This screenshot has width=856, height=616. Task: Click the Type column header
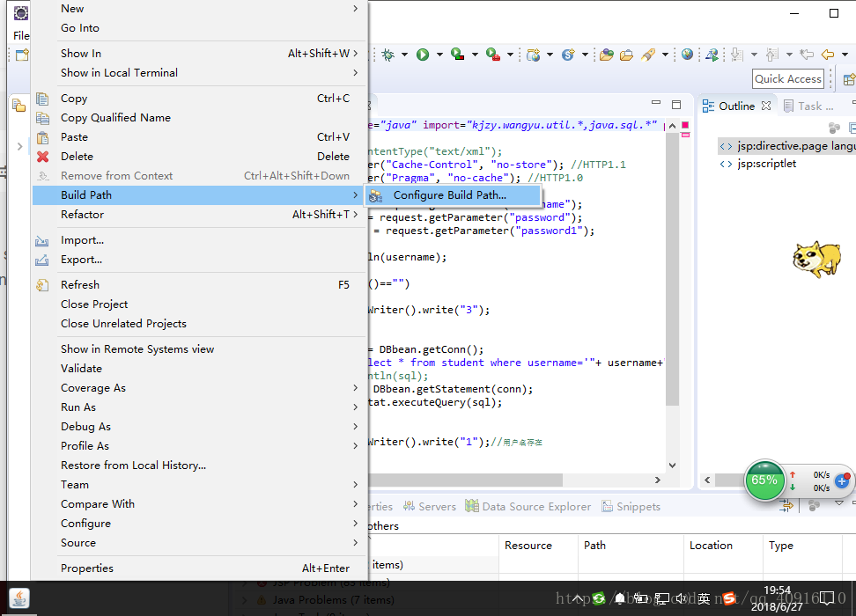point(802,546)
